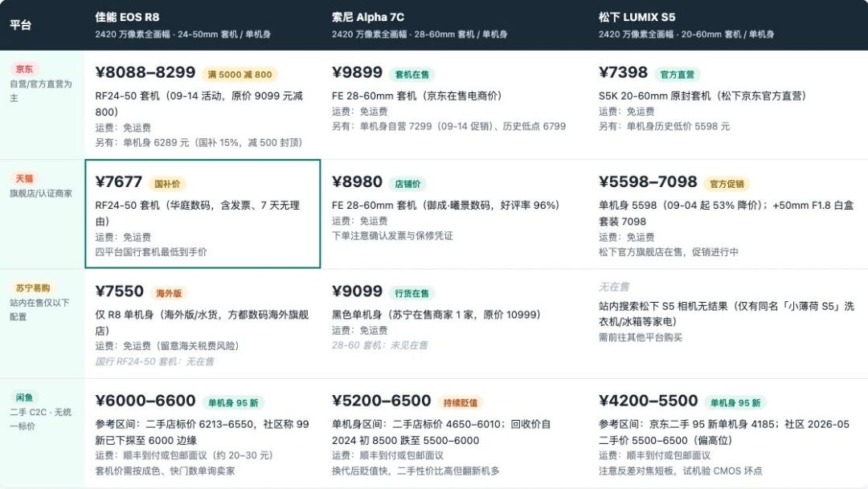Image resolution: width=868 pixels, height=489 pixels.
Task: Click the 站内在售仅以下配置 description
Action: pos(39,310)
